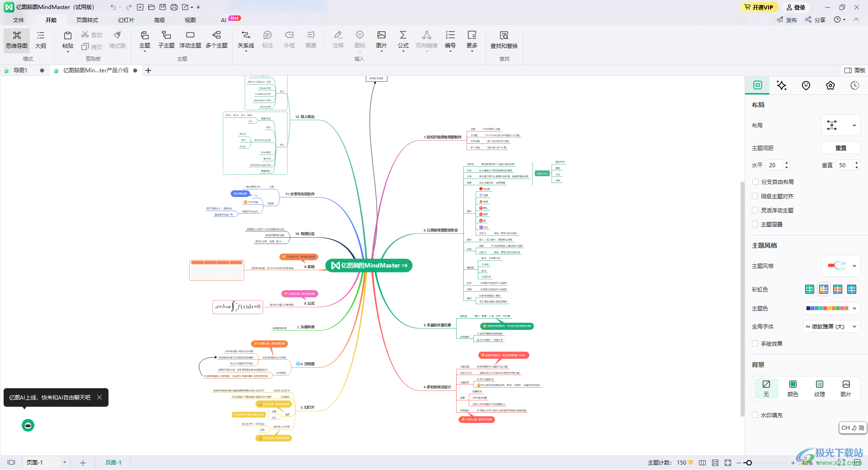Screen dimensions: 868x470
Task: Click the vertical (垂直) spacing input field
Action: point(844,165)
